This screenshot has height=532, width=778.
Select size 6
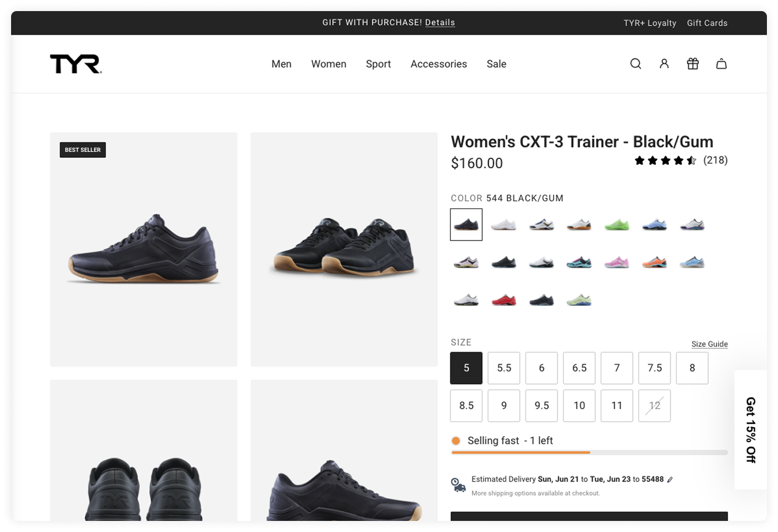tap(541, 368)
